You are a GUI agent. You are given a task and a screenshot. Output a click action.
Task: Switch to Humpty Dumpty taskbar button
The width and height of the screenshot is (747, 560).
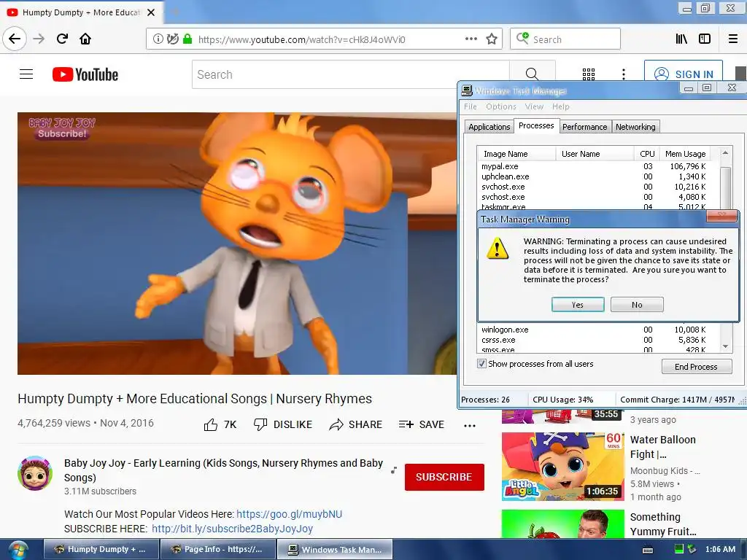[x=100, y=550]
